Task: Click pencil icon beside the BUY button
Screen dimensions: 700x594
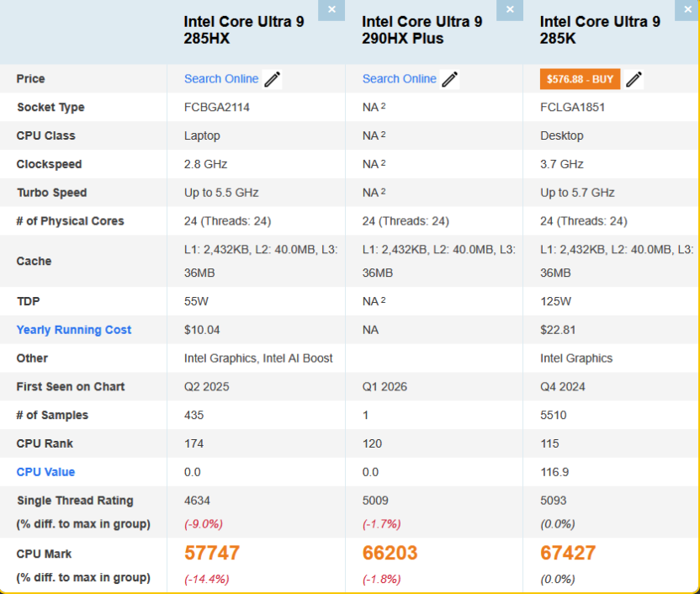Action: pos(634,79)
